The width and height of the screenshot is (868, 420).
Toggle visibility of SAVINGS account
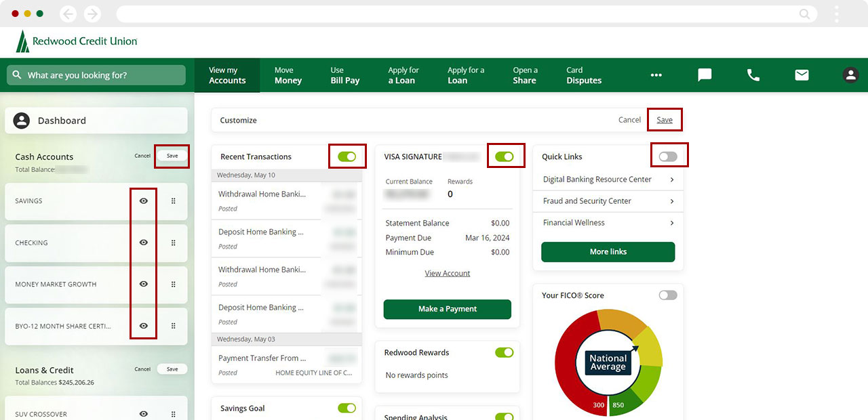(x=144, y=201)
